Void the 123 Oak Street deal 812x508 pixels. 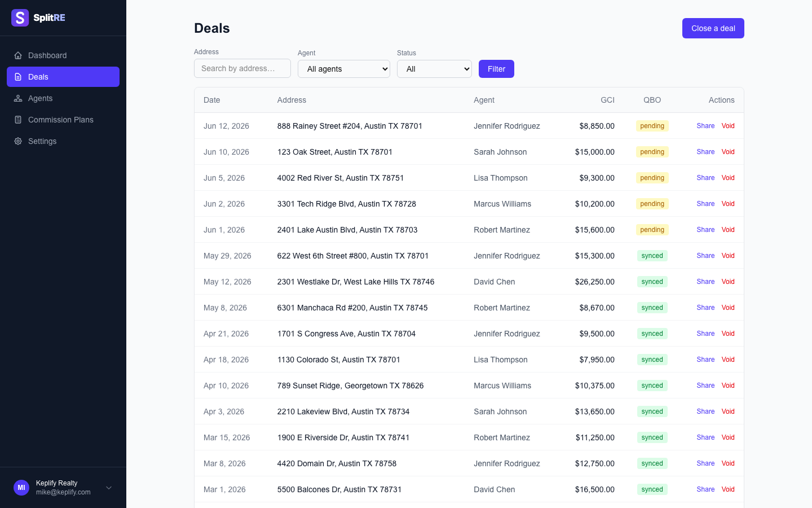click(x=728, y=152)
